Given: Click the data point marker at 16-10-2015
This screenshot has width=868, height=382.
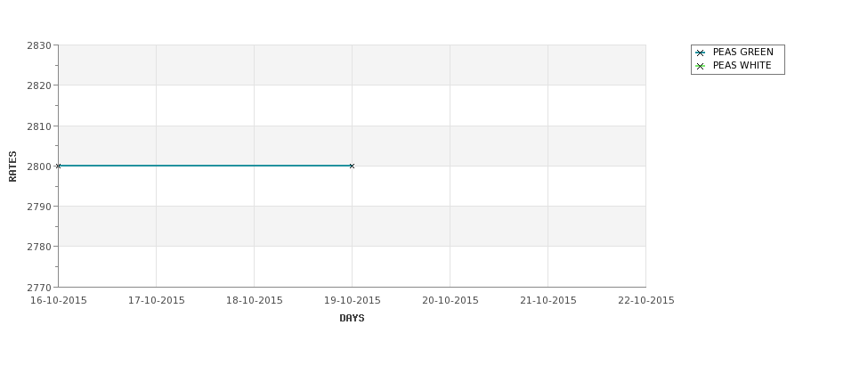Looking at the screenshot, I should [59, 166].
